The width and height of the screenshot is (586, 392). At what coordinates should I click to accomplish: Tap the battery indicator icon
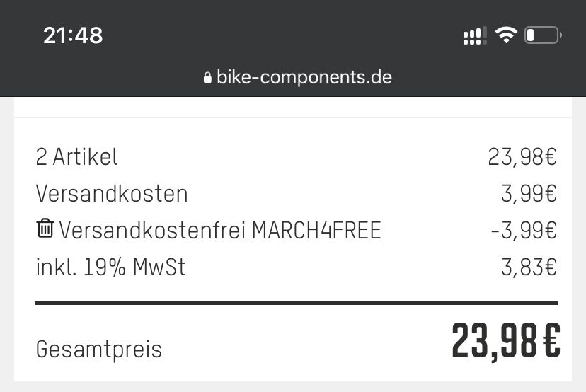(543, 35)
